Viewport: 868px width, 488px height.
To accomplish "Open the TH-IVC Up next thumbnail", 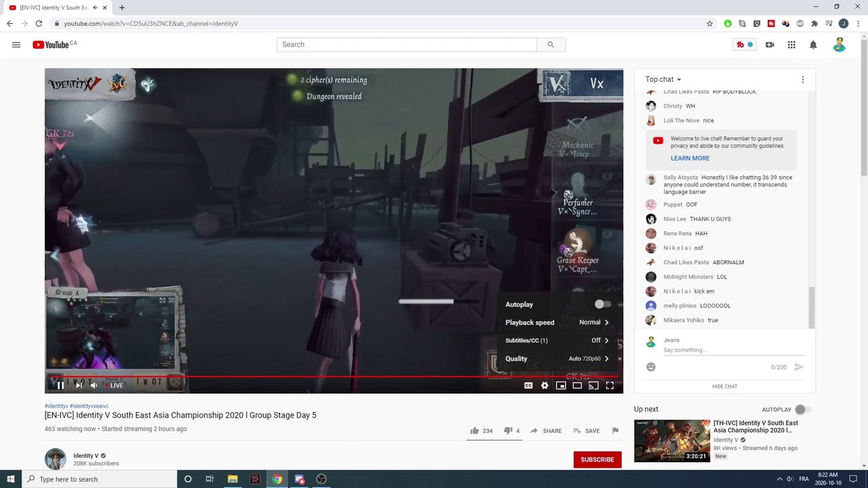I will click(672, 441).
